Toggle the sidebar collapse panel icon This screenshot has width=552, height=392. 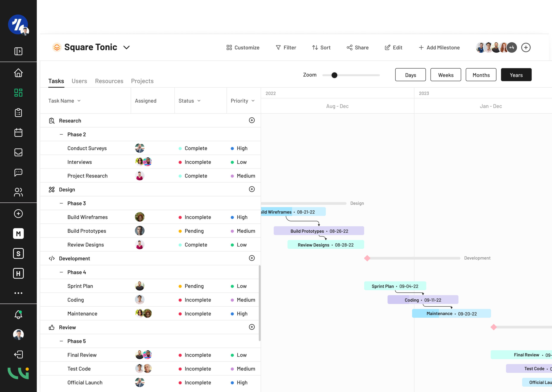pos(18,51)
